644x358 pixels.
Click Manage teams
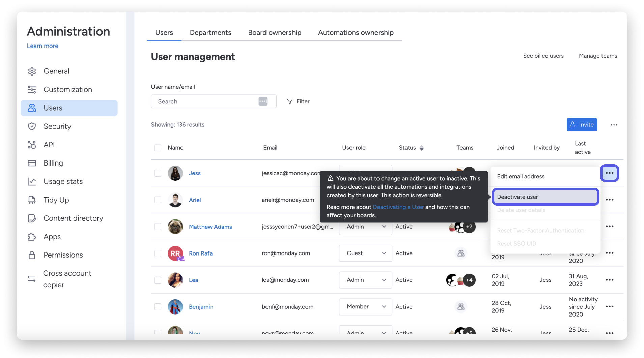[598, 56]
